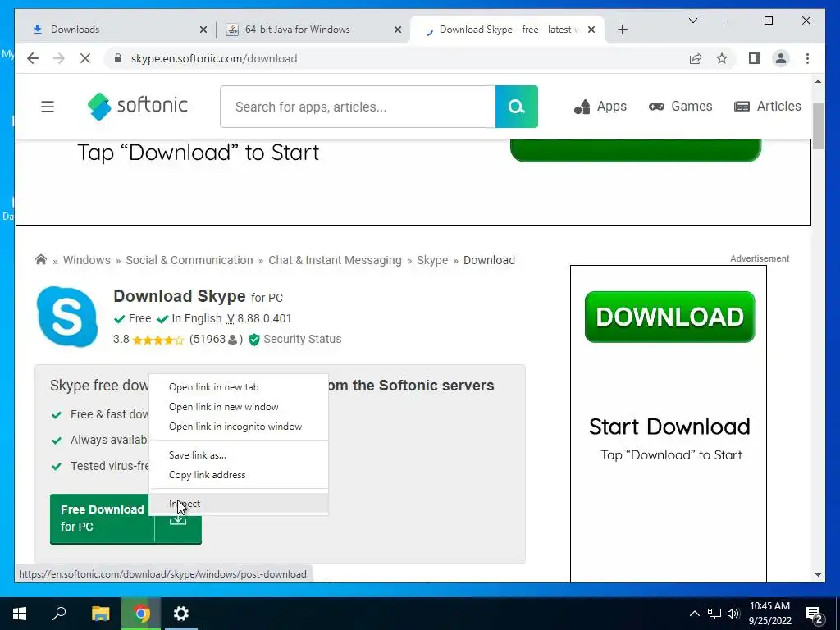Select Open link in new tab
The height and width of the screenshot is (630, 840).
click(239, 387)
